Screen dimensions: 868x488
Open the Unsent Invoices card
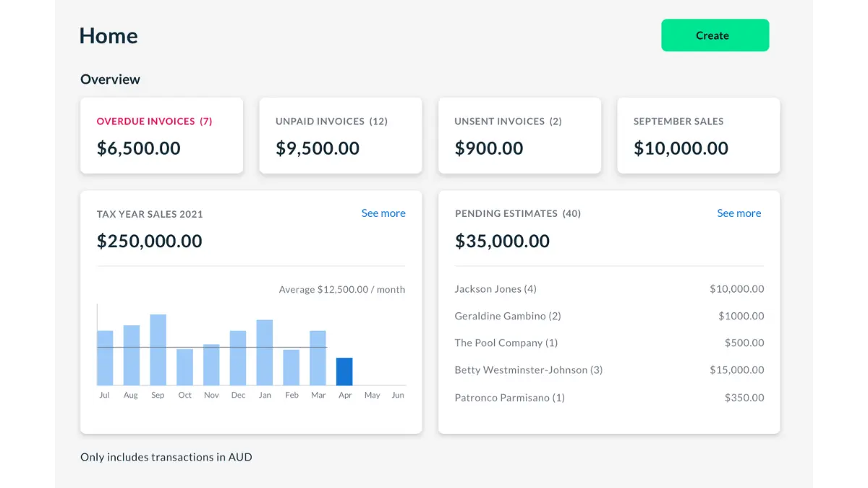(x=519, y=135)
